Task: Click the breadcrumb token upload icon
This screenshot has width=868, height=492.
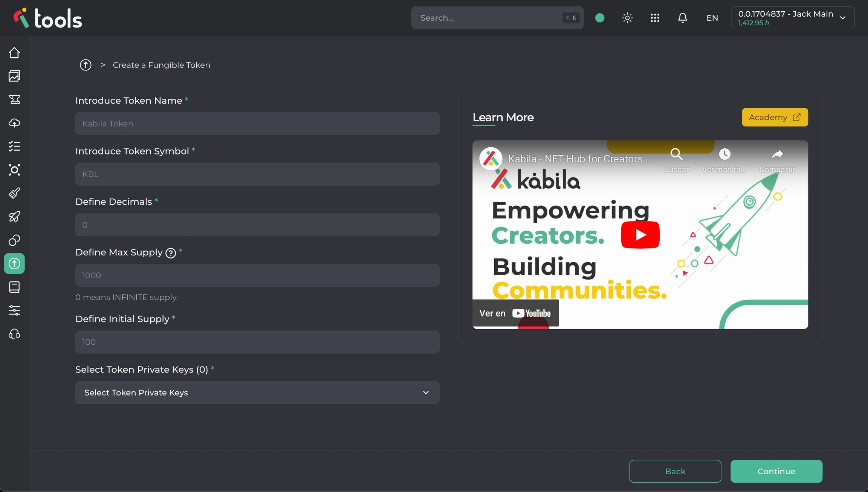Action: 86,65
